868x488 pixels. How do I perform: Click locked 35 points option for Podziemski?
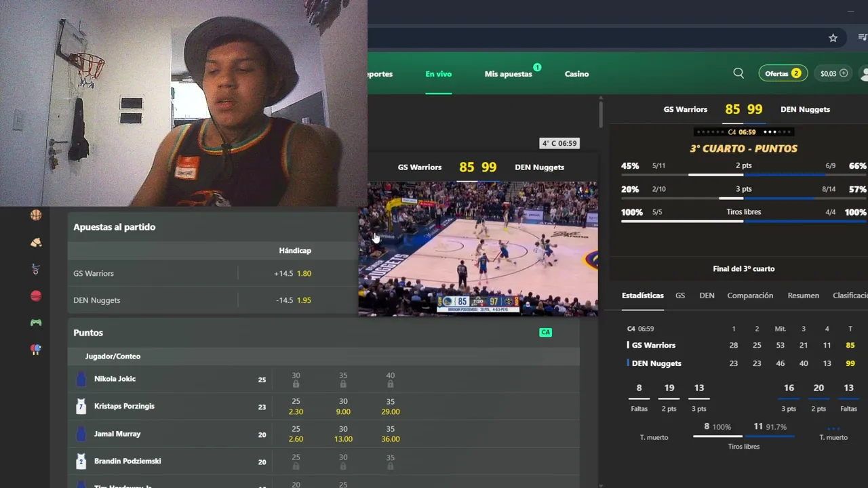pyautogui.click(x=390, y=462)
